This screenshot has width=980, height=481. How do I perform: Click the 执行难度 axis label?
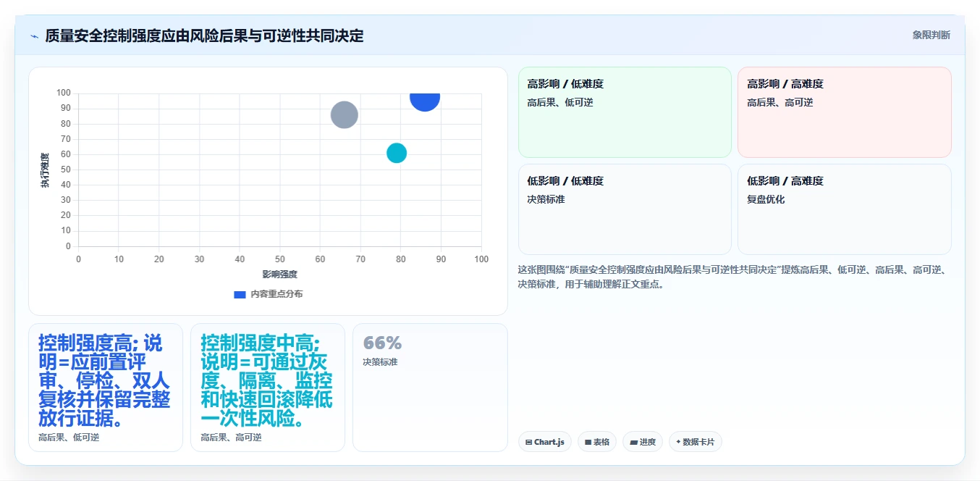(x=45, y=170)
